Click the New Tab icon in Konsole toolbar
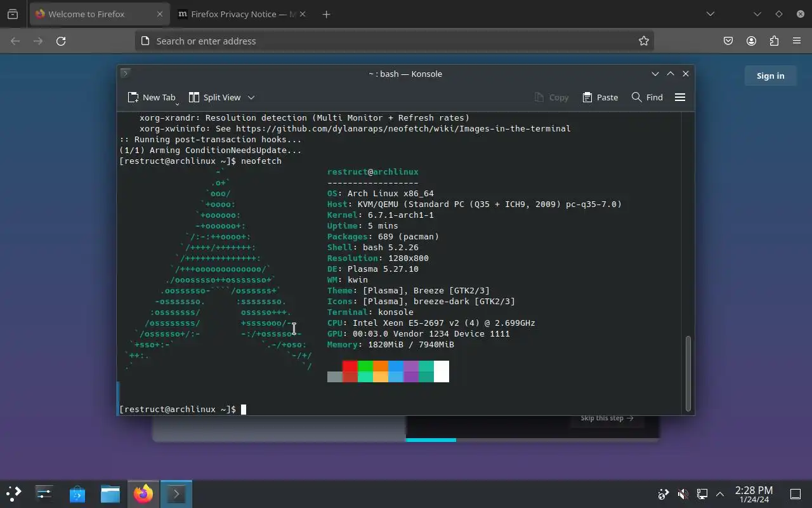This screenshot has height=508, width=812. pos(133,97)
